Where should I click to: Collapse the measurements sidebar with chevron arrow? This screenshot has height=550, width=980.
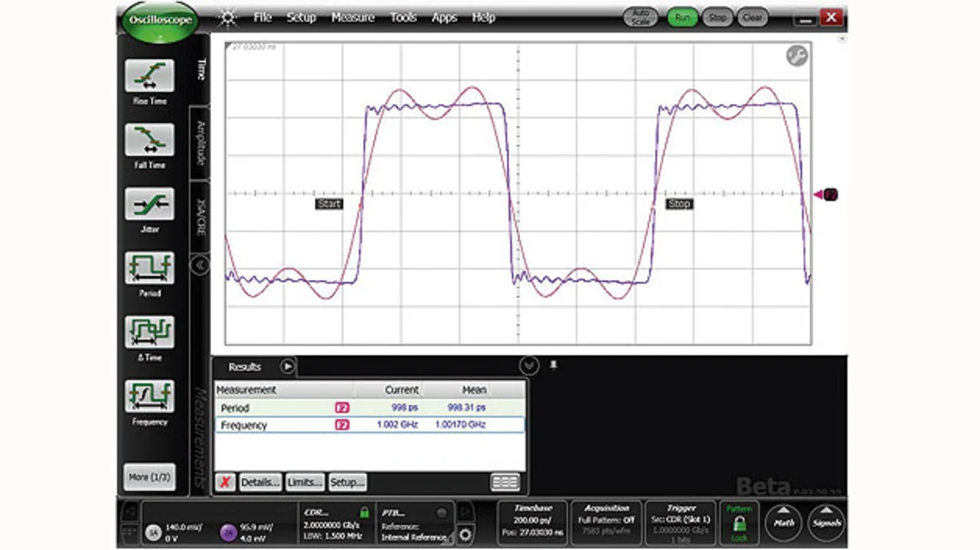[199, 265]
